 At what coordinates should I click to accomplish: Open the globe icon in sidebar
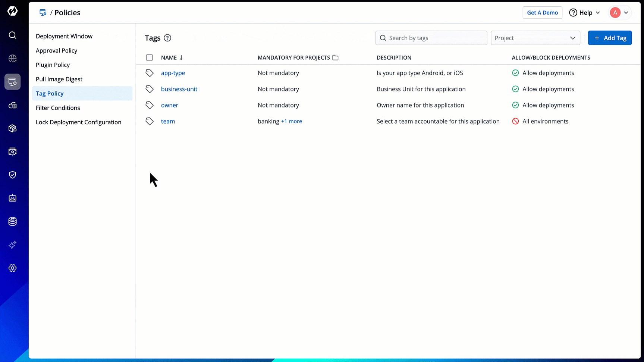[x=12, y=59]
